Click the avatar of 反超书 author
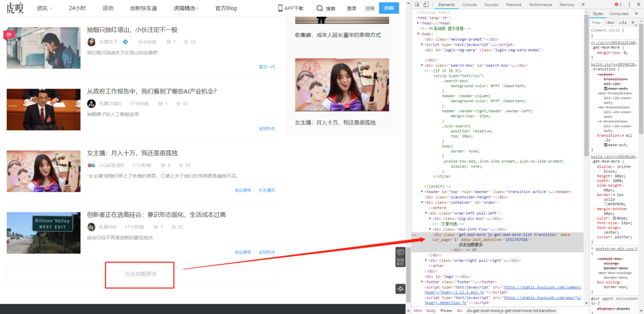Viewport: 644px width, 314px height. coord(91,227)
